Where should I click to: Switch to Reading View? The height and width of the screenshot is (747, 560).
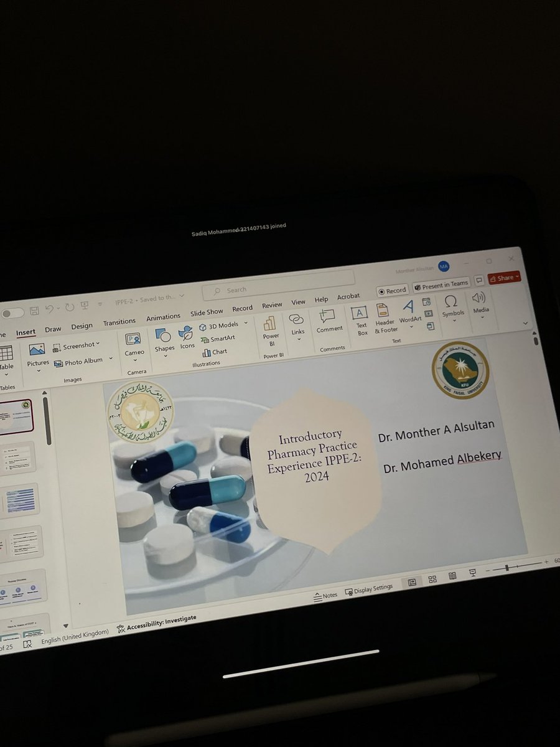pyautogui.click(x=452, y=576)
